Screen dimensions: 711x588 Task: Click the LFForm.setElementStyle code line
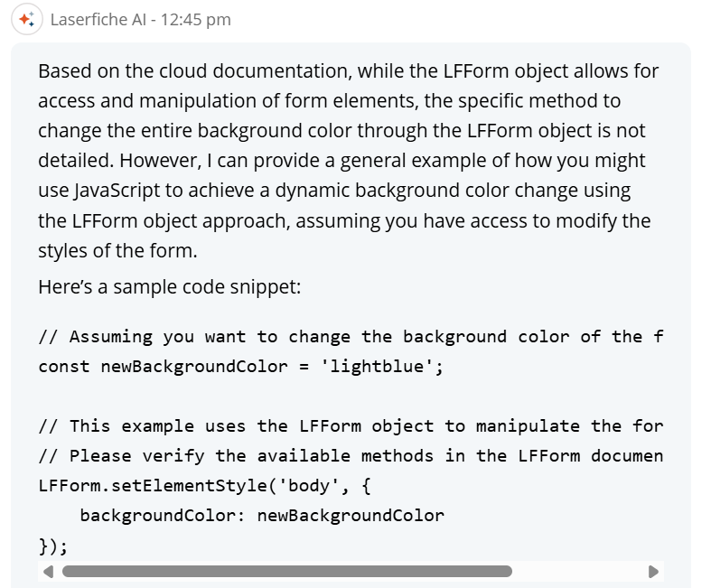[204, 486]
